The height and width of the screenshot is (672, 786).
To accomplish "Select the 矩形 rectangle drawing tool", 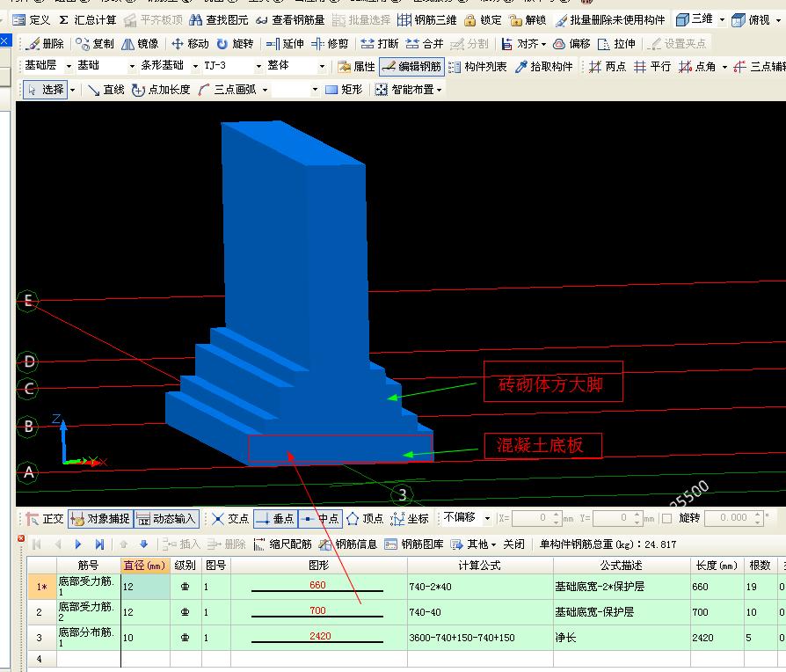I will (344, 90).
